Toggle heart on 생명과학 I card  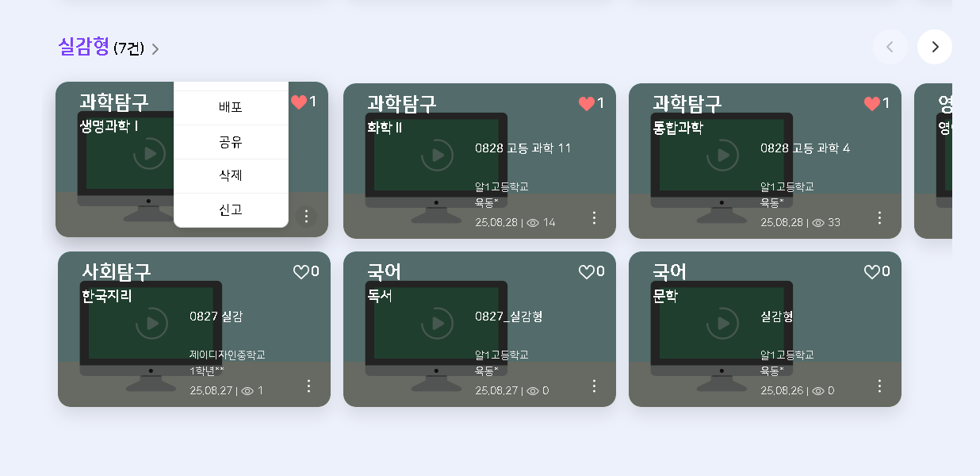click(x=299, y=102)
